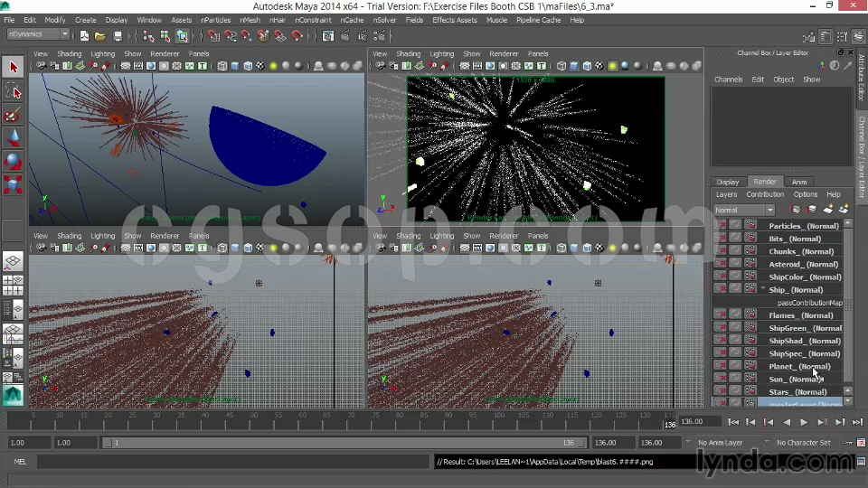Toggle use all lights in top-right viewport
The height and width of the screenshot is (488, 868).
612,66
